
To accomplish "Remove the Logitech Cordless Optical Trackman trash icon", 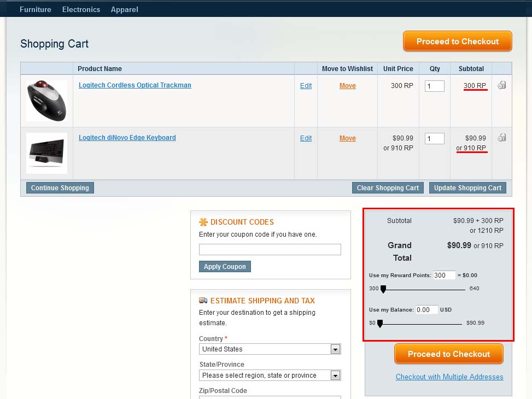I will pyautogui.click(x=502, y=85).
